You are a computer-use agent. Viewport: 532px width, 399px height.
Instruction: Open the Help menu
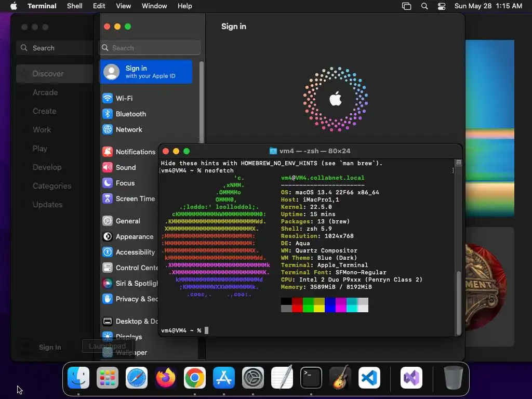point(185,6)
